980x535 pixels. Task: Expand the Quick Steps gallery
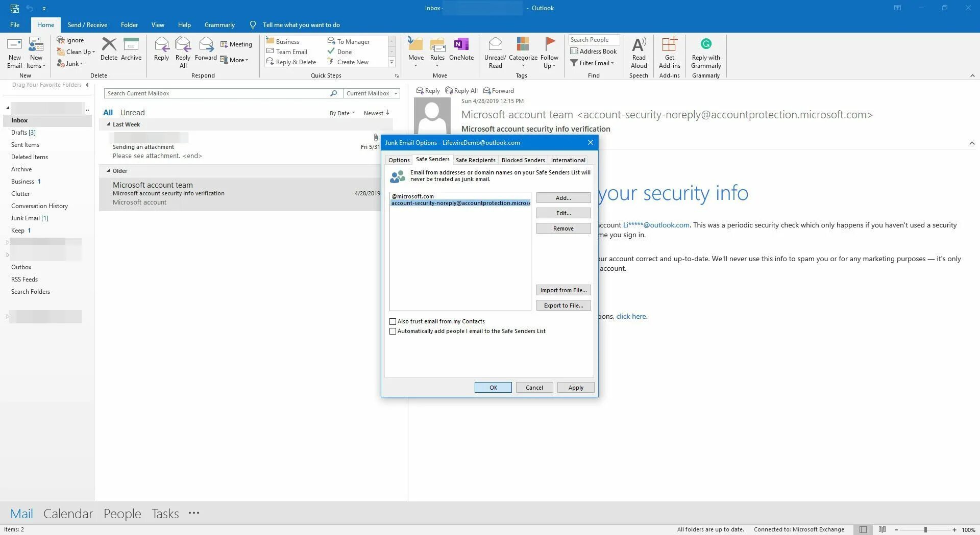(x=391, y=62)
